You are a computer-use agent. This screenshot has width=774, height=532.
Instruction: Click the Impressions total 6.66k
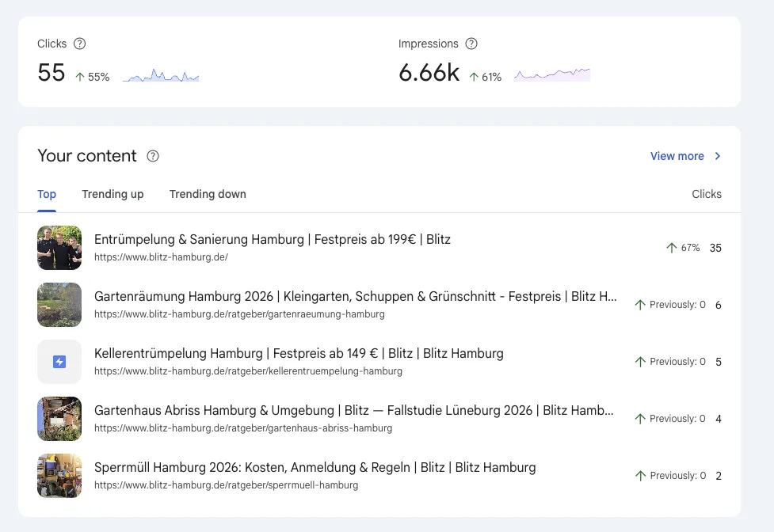429,73
